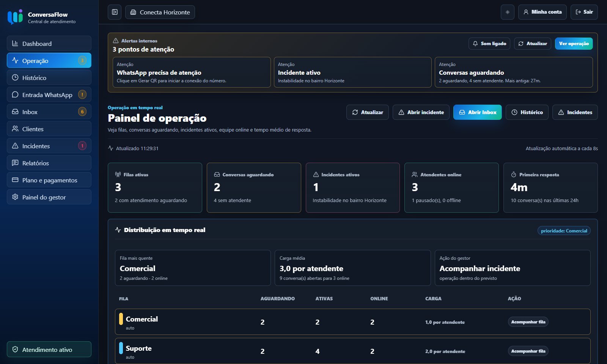Click the Distribuição em tempo real pulse icon
The height and width of the screenshot is (364, 607).
(x=118, y=230)
